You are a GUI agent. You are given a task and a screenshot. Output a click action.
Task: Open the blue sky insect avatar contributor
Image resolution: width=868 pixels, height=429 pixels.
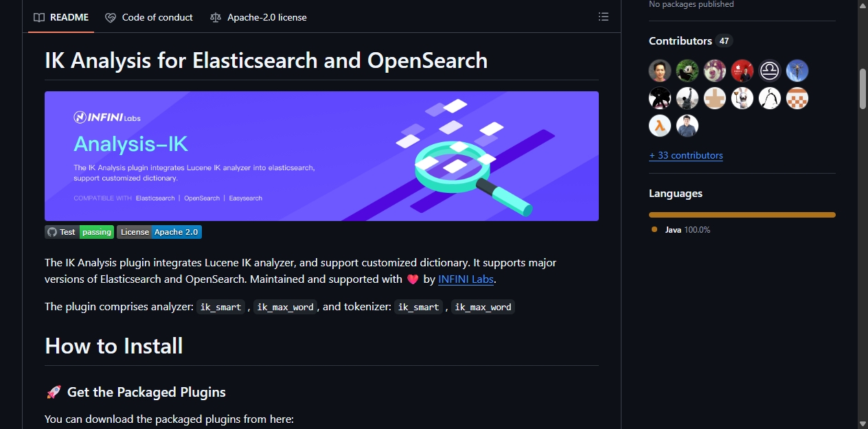797,71
